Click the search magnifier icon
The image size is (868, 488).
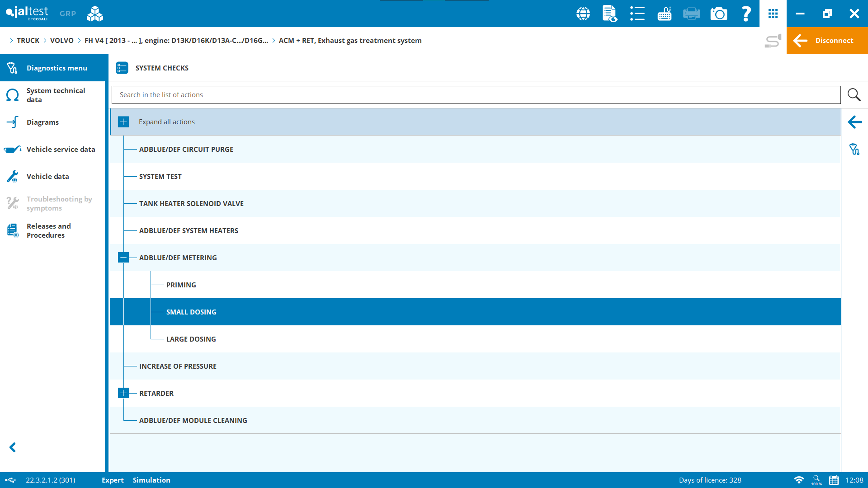(x=854, y=94)
